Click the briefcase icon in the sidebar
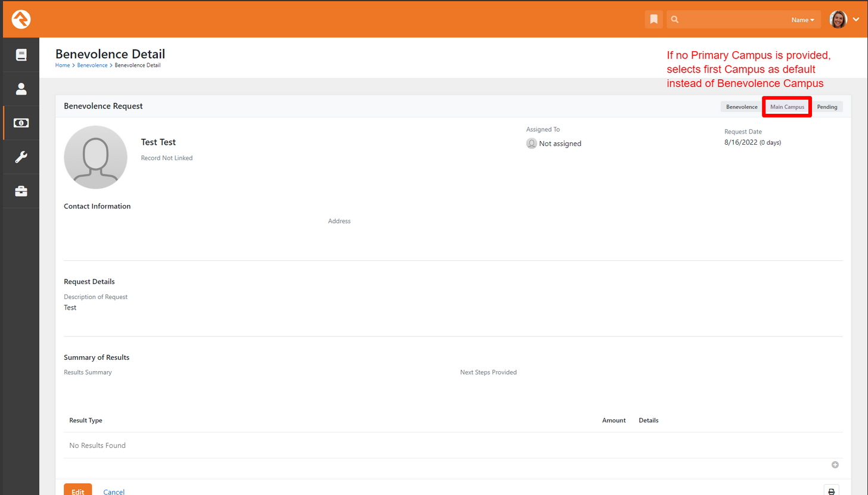Viewport: 868px width, 495px height. (21, 191)
